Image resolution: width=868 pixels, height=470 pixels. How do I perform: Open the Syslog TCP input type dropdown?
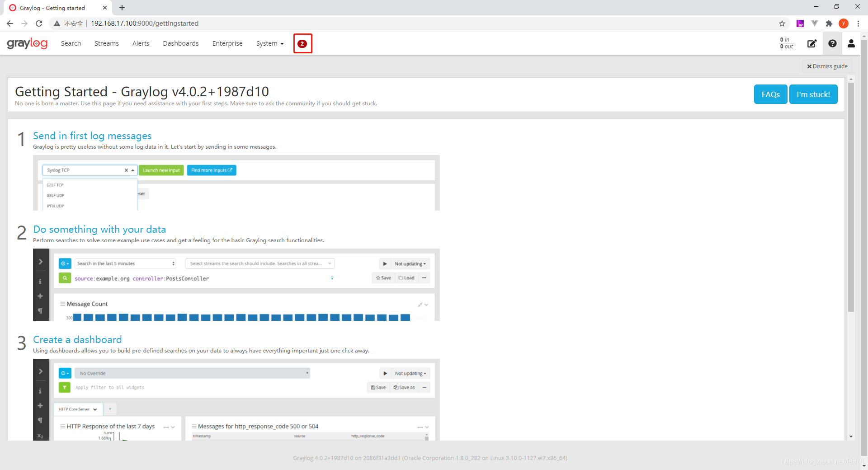click(90, 170)
